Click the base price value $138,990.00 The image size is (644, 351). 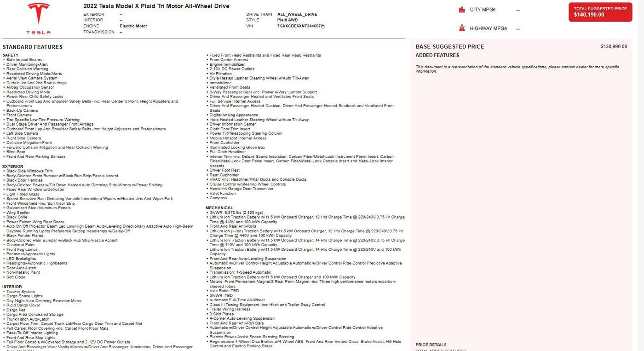pos(614,46)
